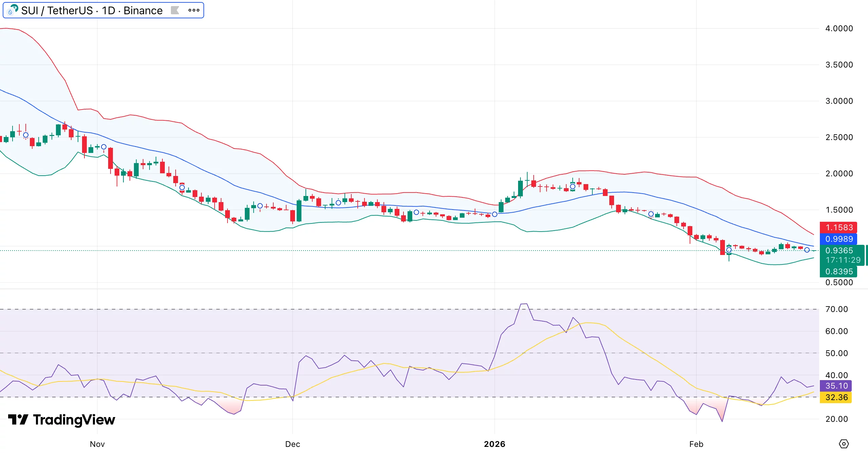
Task: Click the flag icon next to the symbol name
Action: pyautogui.click(x=174, y=10)
